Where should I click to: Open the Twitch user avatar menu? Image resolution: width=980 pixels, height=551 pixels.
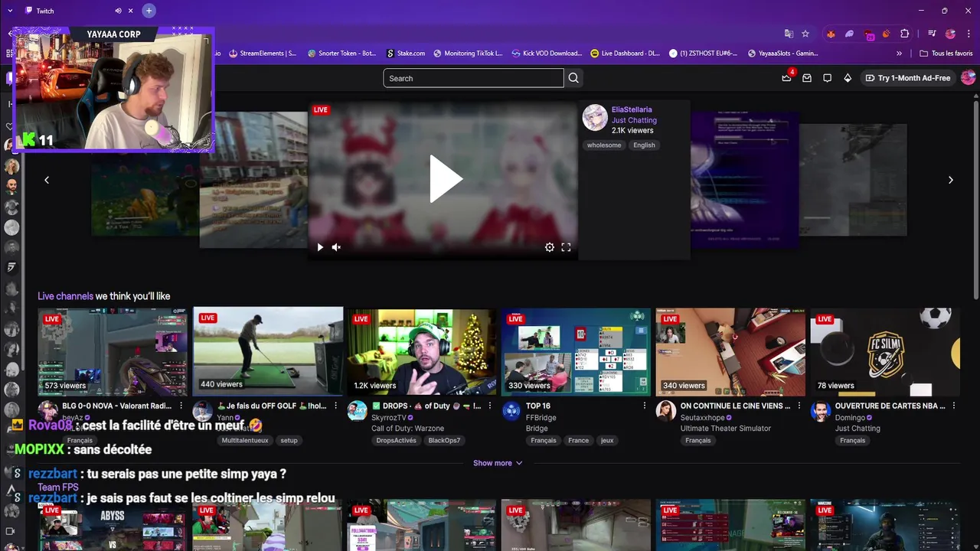click(x=968, y=78)
